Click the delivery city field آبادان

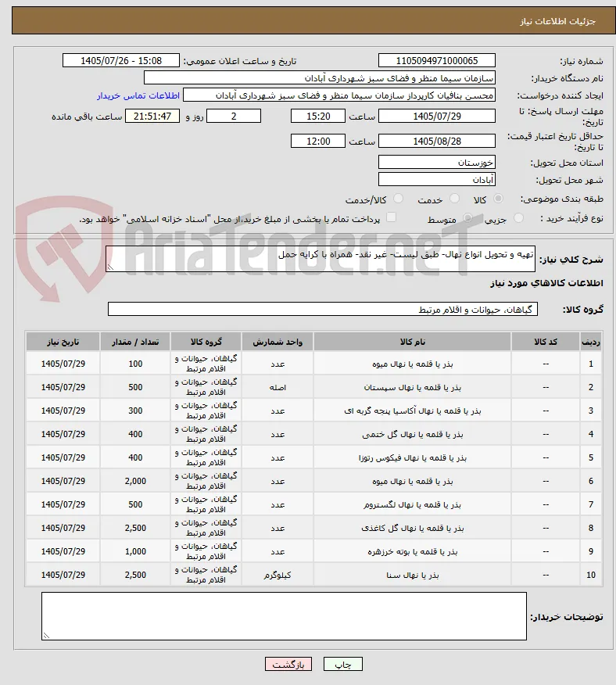pos(437,179)
